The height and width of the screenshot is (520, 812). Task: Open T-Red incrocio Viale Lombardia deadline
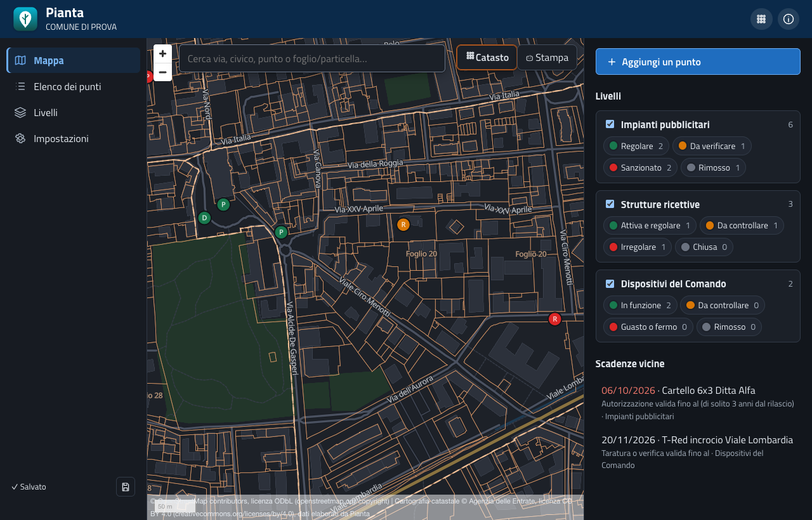point(698,452)
